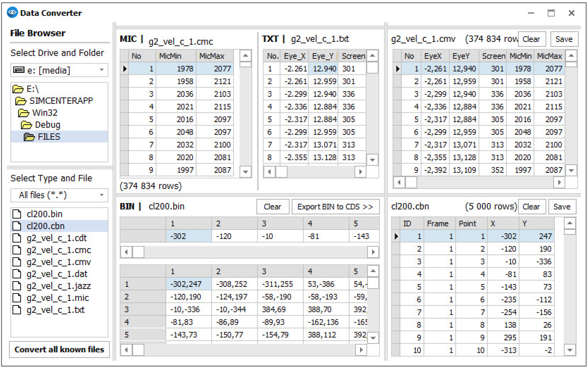Click the Data Converter eye app icon
Screen dimensions: 588x368
pos(12,12)
